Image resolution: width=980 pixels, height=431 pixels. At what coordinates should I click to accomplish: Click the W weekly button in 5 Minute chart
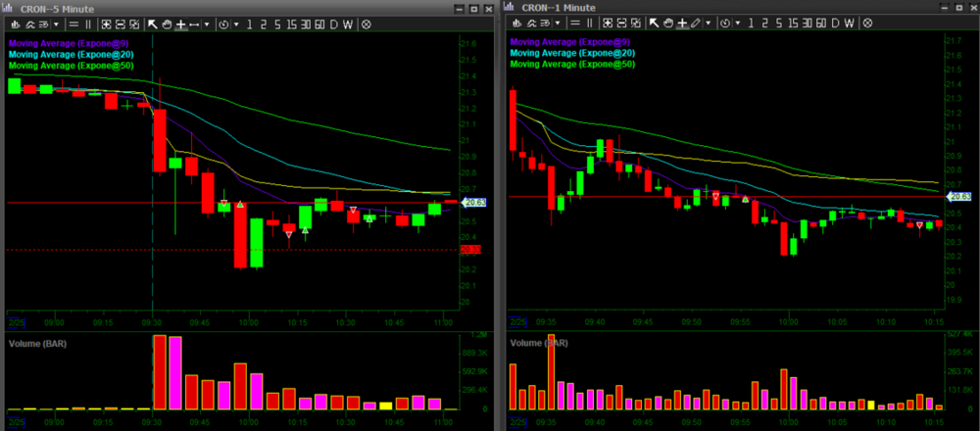click(x=348, y=23)
